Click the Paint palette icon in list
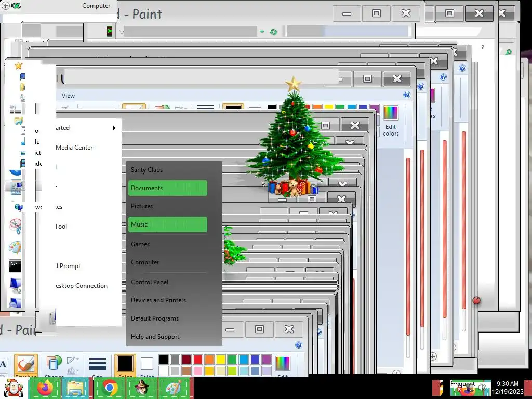 point(15,247)
